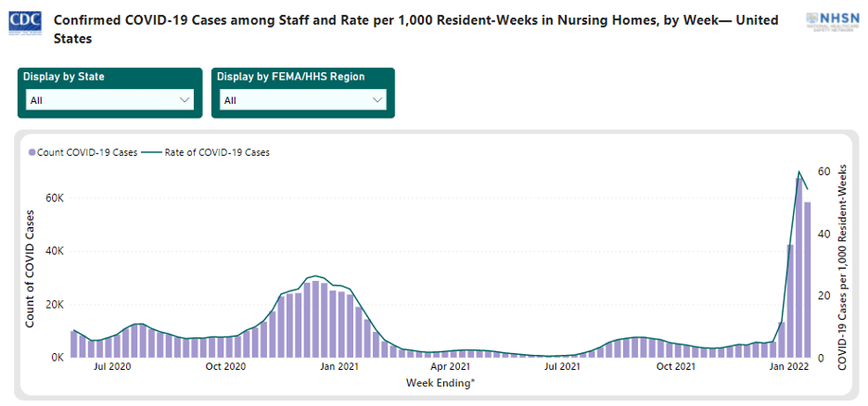Screen dimensions: 868x406
Task: Click the Oct 2020 x-axis label
Action: [225, 367]
